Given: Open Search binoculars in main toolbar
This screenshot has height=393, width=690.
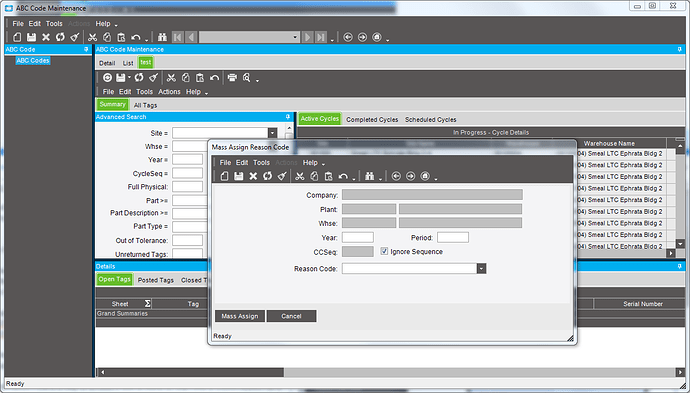Looking at the screenshot, I should [x=162, y=37].
